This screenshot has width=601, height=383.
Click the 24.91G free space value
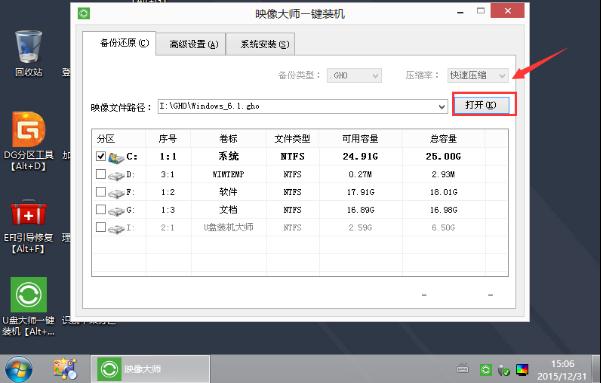(x=360, y=156)
